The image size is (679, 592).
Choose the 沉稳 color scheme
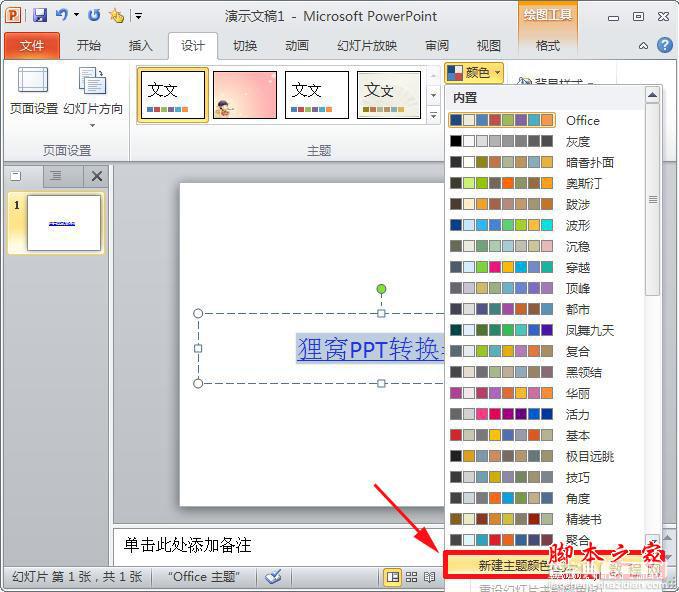(x=546, y=246)
